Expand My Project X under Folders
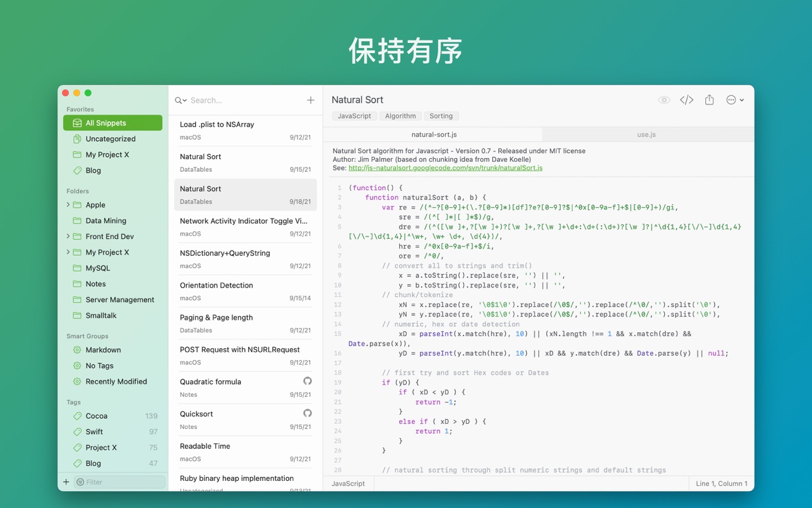 [68, 252]
